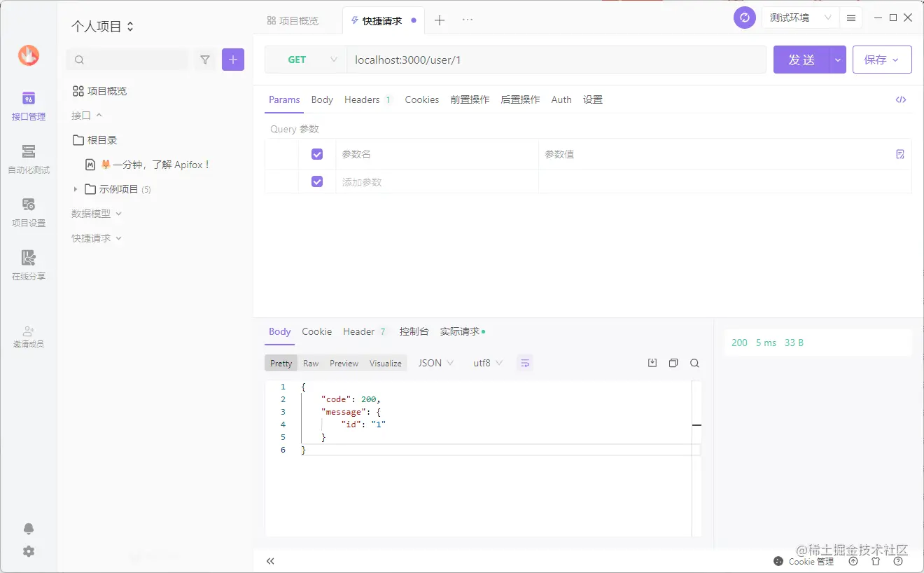Search in response body icon
The image size is (924, 573).
click(694, 363)
